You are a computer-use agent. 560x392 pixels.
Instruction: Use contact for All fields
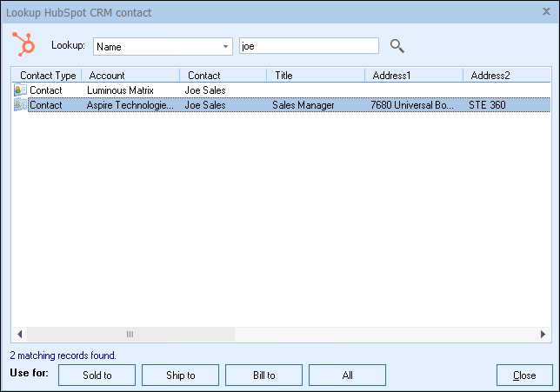point(347,375)
